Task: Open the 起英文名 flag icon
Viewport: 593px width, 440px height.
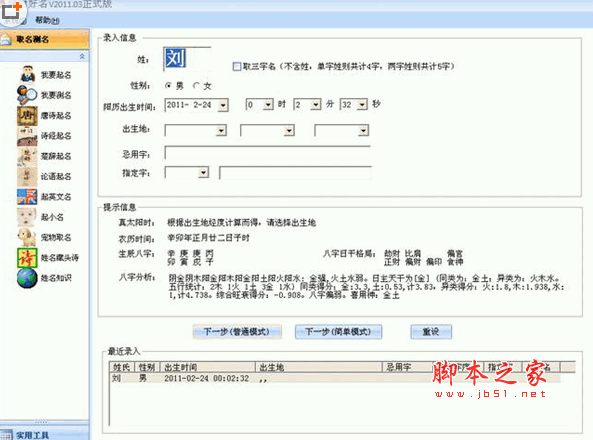Action: 27,197
